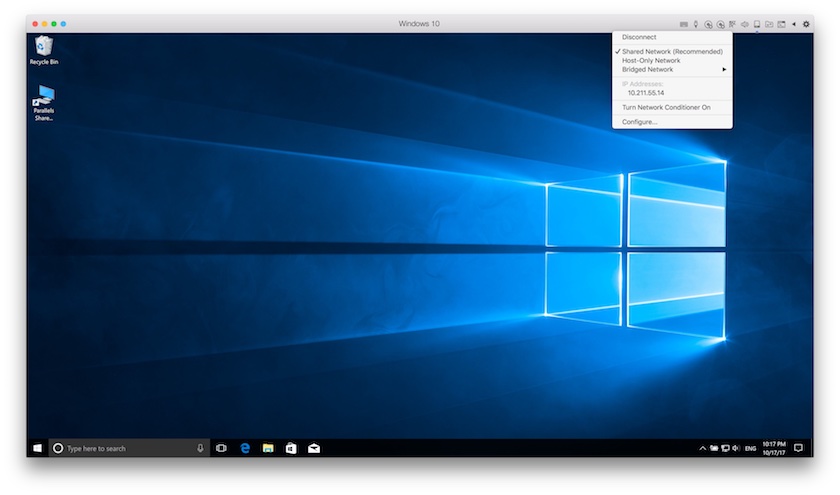Viewport: 840px width, 495px height.
Task: Click the battery icon in system tray
Action: [714, 448]
